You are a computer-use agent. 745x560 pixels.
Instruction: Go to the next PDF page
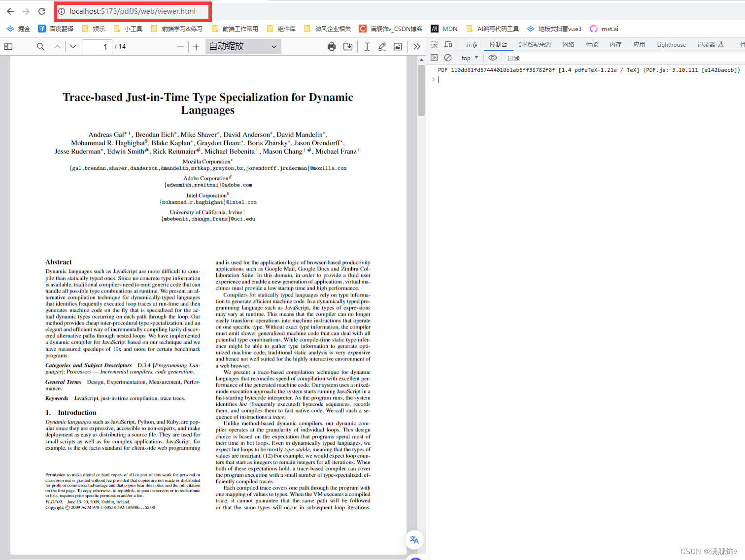[72, 46]
